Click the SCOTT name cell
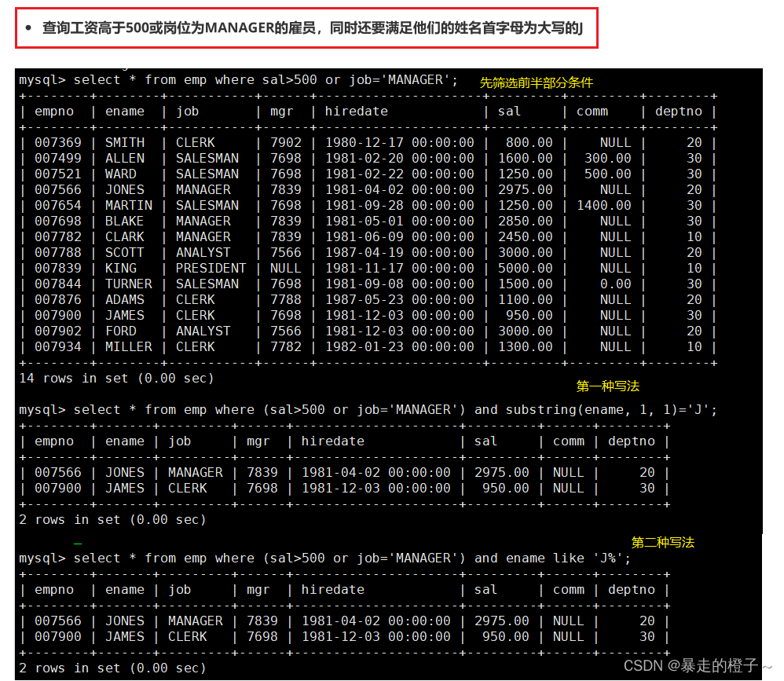Screen dimensions: 784x681 (x=124, y=252)
